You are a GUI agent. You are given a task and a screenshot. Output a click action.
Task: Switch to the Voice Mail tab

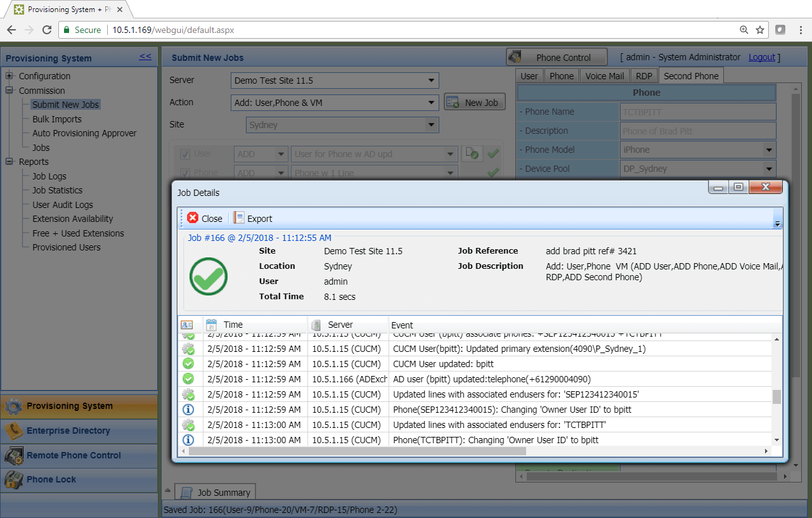605,76
